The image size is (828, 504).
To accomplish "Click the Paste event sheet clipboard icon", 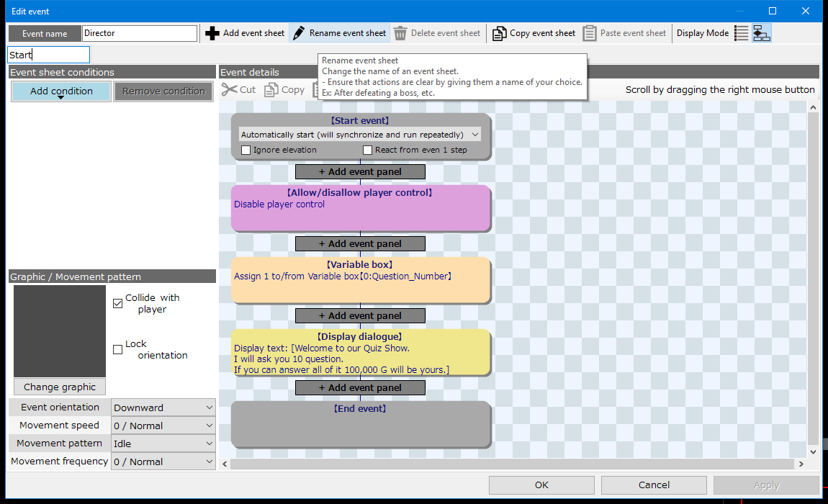I will pyautogui.click(x=590, y=33).
